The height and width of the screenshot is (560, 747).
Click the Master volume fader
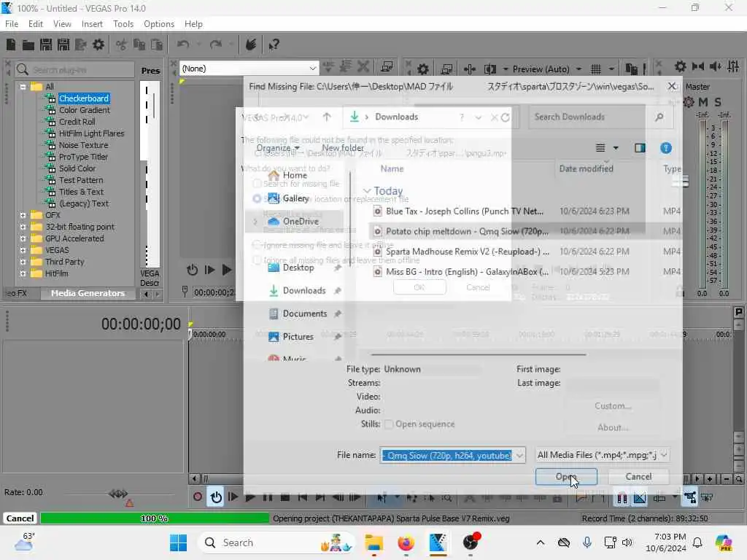682,182
